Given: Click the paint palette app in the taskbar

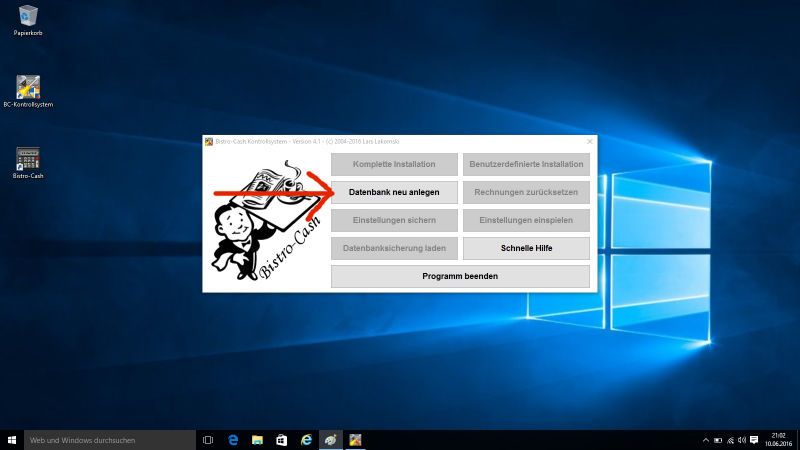Looking at the screenshot, I should (331, 440).
